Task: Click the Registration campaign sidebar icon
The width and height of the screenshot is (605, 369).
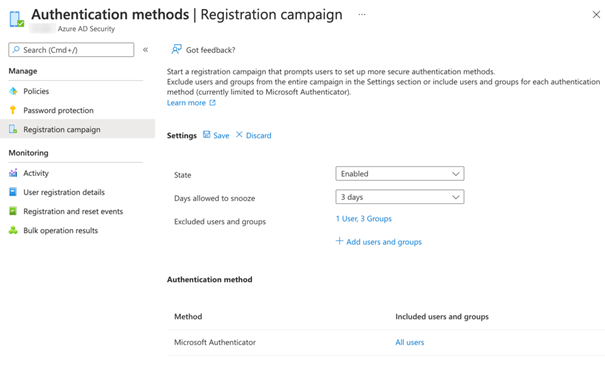Action: [13, 129]
